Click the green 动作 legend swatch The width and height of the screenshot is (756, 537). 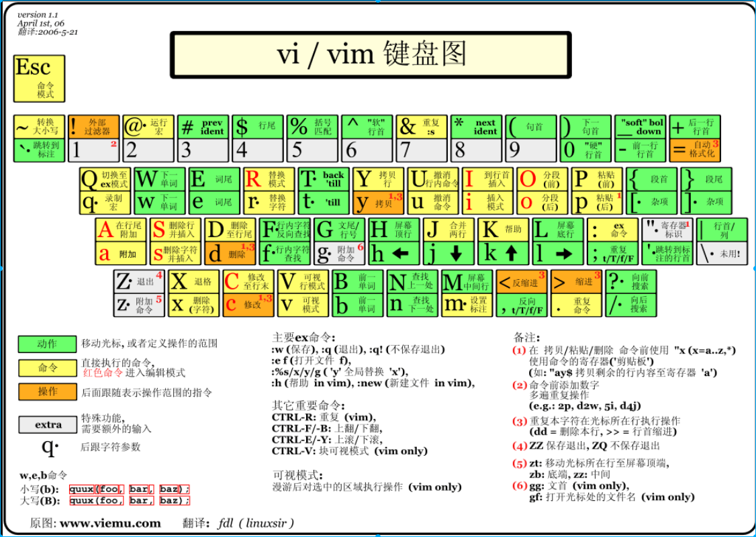pos(47,344)
